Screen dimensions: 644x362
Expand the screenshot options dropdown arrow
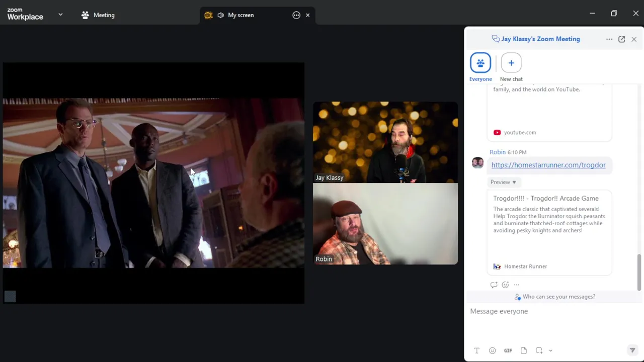550,350
